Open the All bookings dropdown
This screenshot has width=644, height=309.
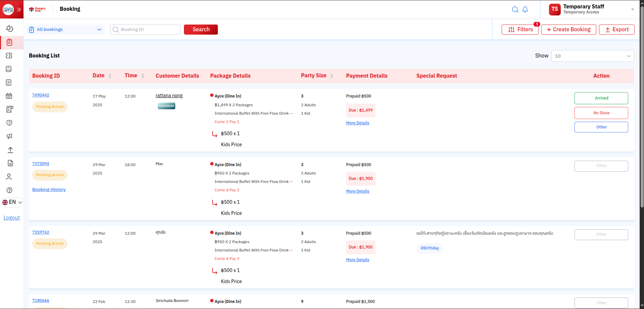point(65,30)
